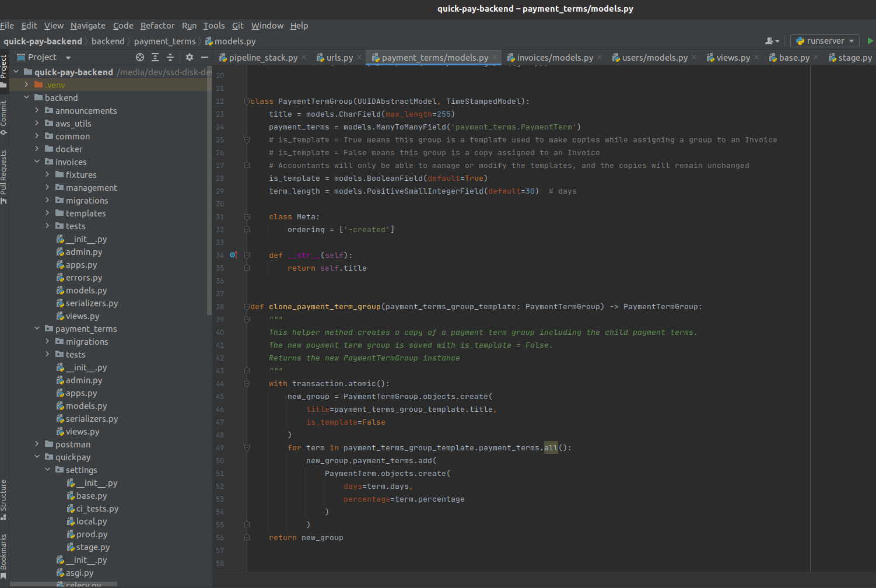
Task: Click the Collapse All icon in Project panel
Action: (x=170, y=57)
